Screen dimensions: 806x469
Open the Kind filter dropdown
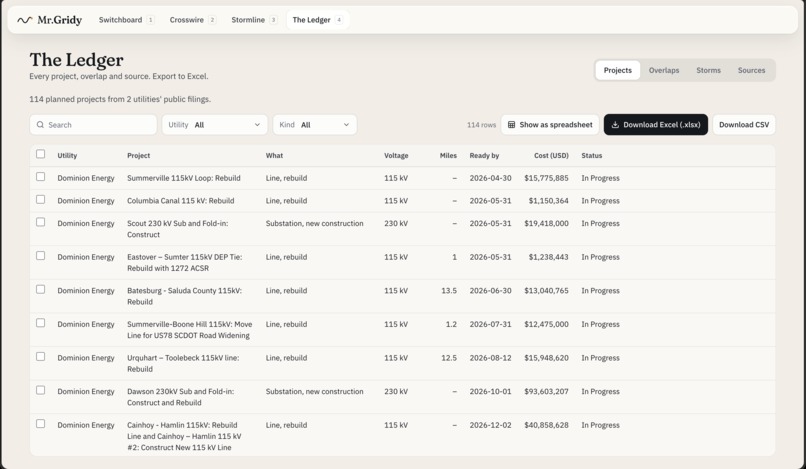[315, 125]
